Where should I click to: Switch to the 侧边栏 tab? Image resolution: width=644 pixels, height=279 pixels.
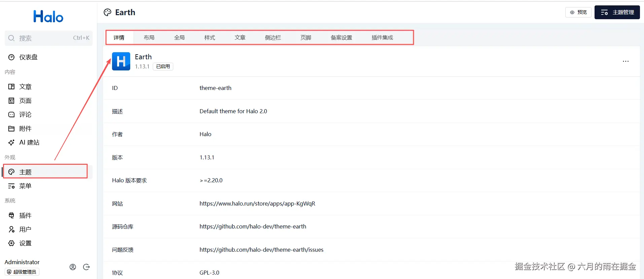[x=273, y=37]
